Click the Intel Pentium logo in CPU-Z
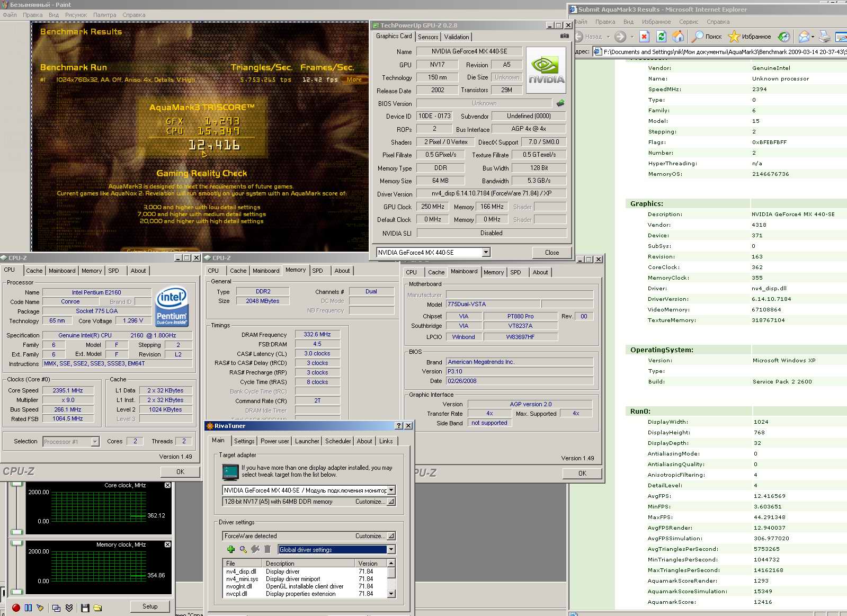Viewport: 847px width, 616px height. click(172, 306)
